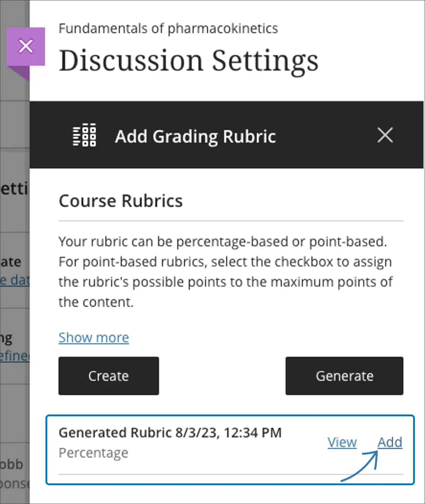
Task: Add the Generated Rubric via Add link
Action: click(390, 442)
